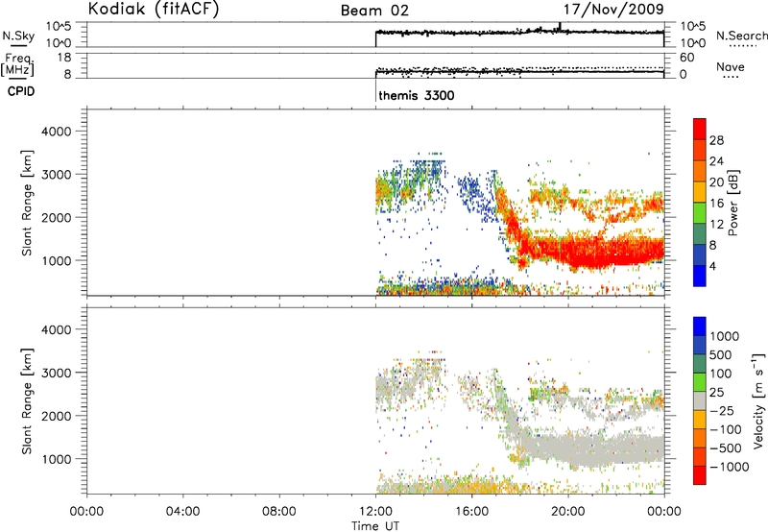Click the '100' tick on the Velocity colorbar

coord(721,374)
